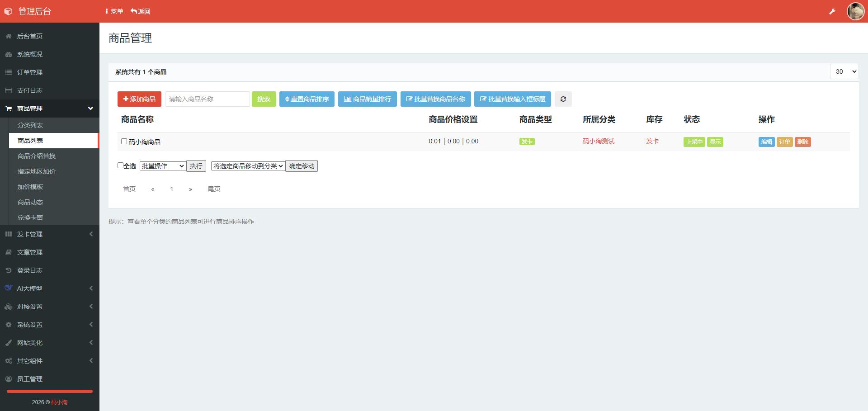Click the 登录日志 history icon in sidebar
Viewport: 868px width, 411px height.
[x=9, y=270]
